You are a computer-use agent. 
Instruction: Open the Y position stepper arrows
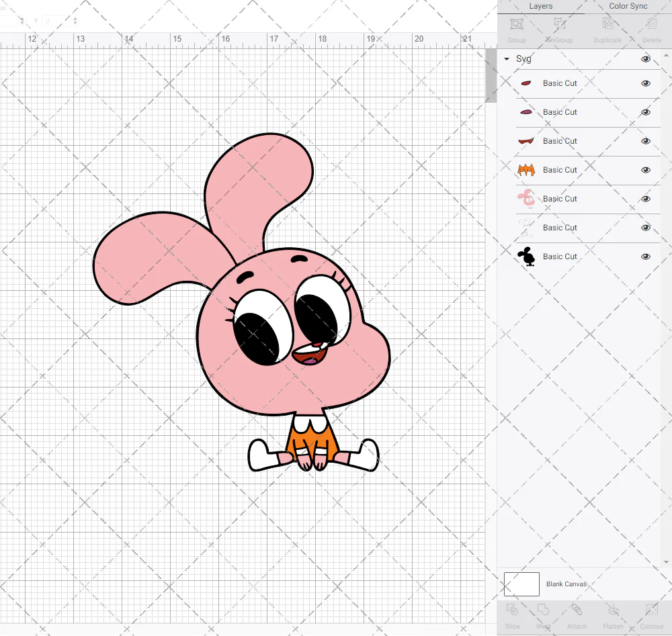coord(75,20)
